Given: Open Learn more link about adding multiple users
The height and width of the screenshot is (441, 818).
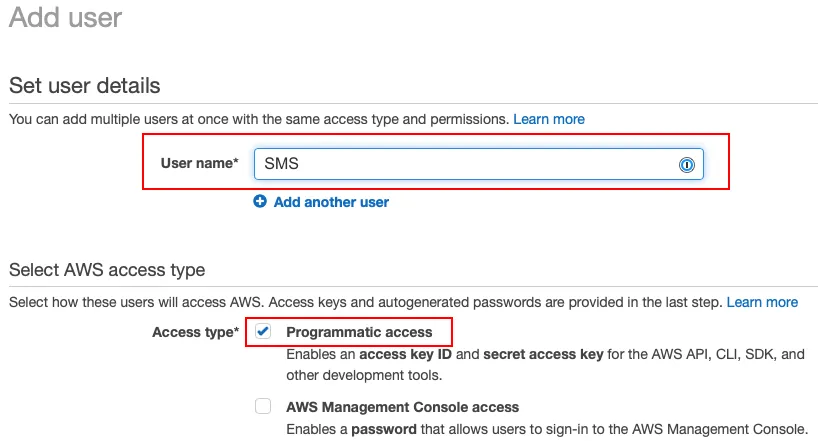Looking at the screenshot, I should click(x=549, y=119).
